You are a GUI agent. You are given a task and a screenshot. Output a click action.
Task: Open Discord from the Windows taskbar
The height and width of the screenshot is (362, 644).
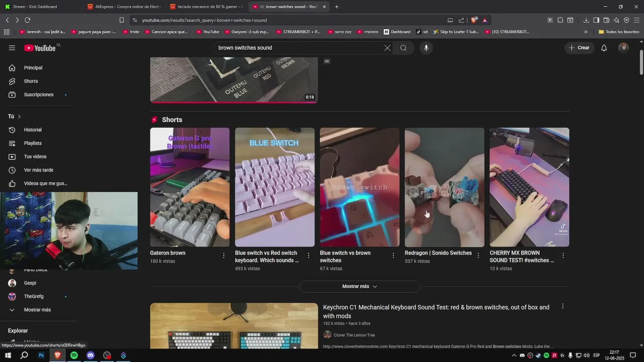pos(91,355)
